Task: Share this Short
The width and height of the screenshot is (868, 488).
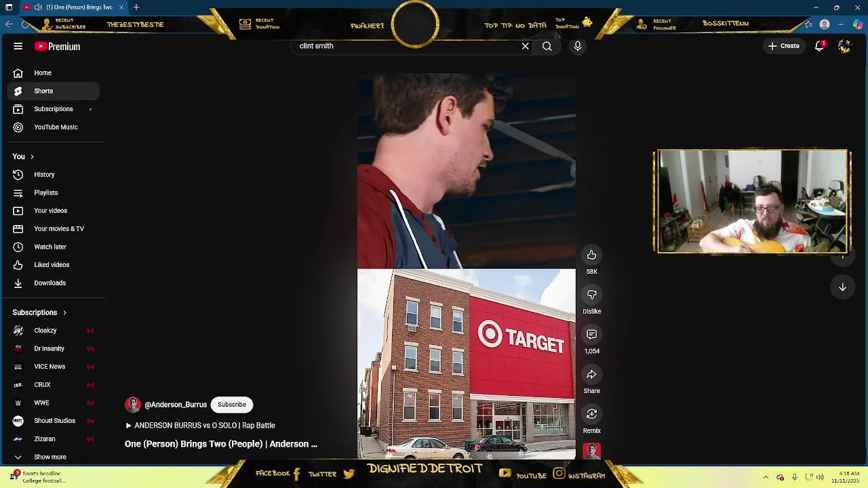Action: [x=591, y=375]
